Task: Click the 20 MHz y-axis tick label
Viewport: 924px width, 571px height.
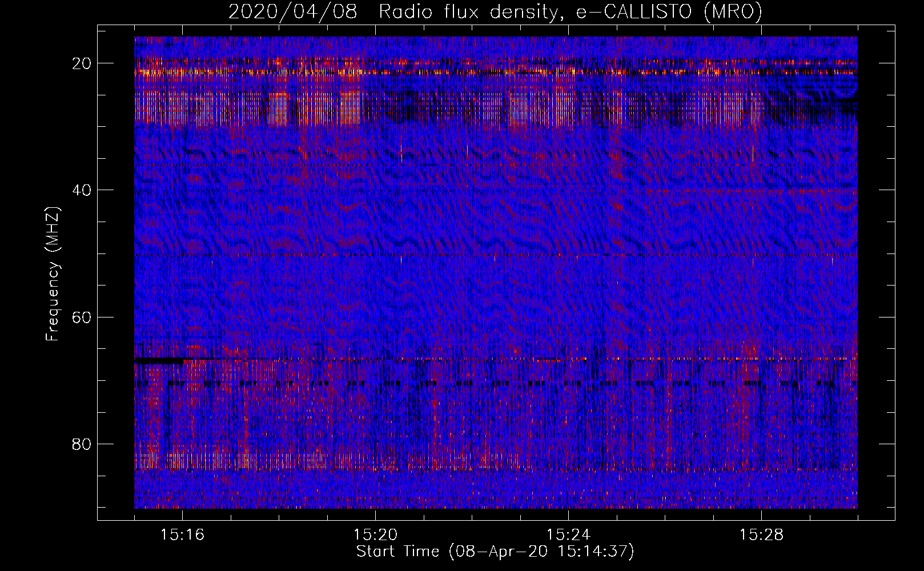Action: point(82,63)
